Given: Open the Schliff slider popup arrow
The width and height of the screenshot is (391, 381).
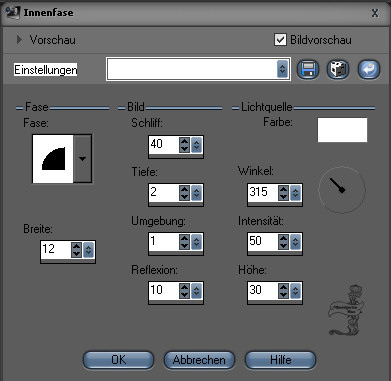Looking at the screenshot, I should pos(196,145).
